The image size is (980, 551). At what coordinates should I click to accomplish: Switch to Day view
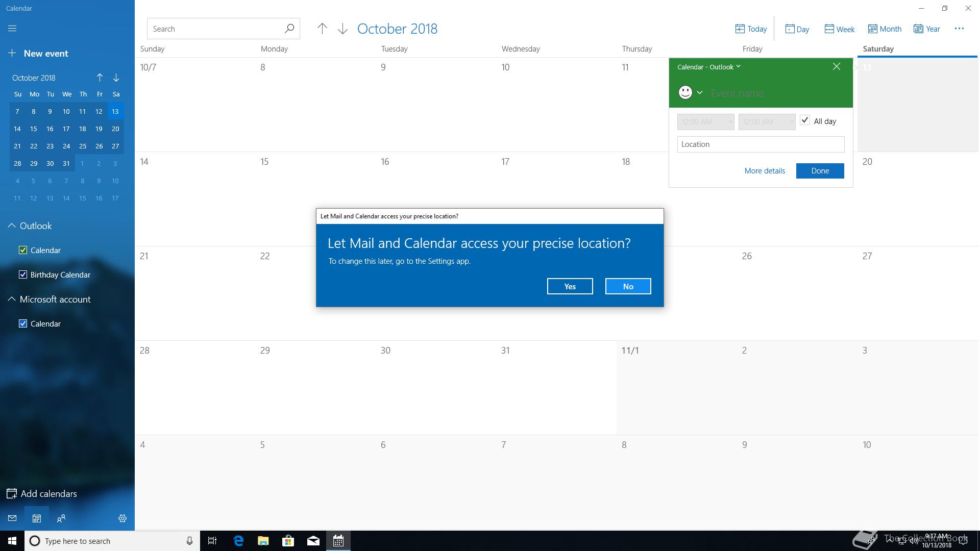797,29
